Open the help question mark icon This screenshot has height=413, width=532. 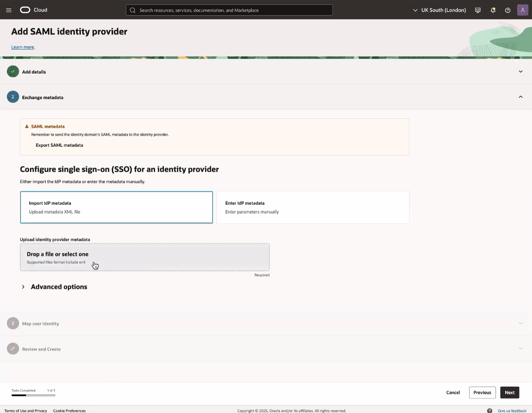[x=508, y=10]
